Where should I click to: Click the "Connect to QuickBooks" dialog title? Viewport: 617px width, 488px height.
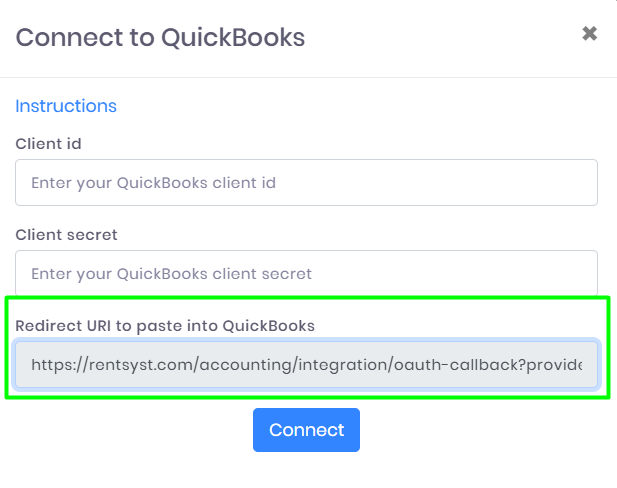160,38
